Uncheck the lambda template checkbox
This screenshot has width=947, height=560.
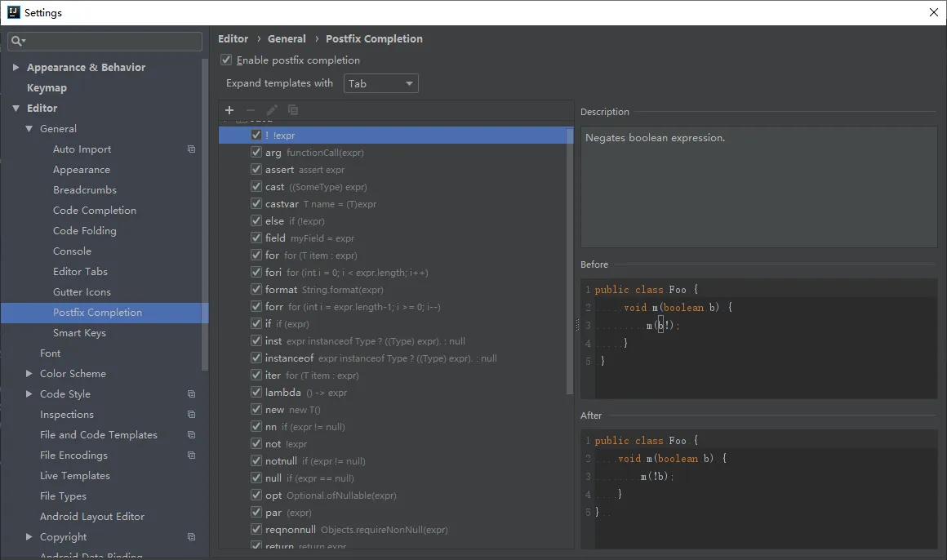pyautogui.click(x=256, y=392)
